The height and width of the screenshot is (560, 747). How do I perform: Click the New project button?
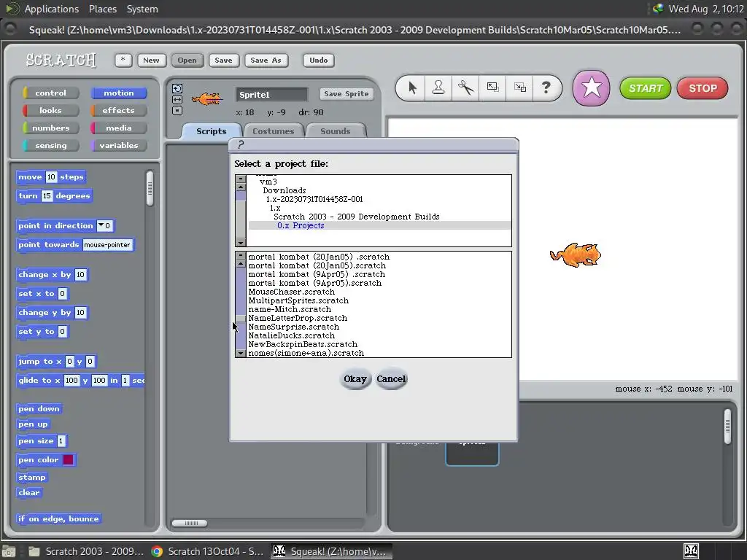[x=152, y=60]
